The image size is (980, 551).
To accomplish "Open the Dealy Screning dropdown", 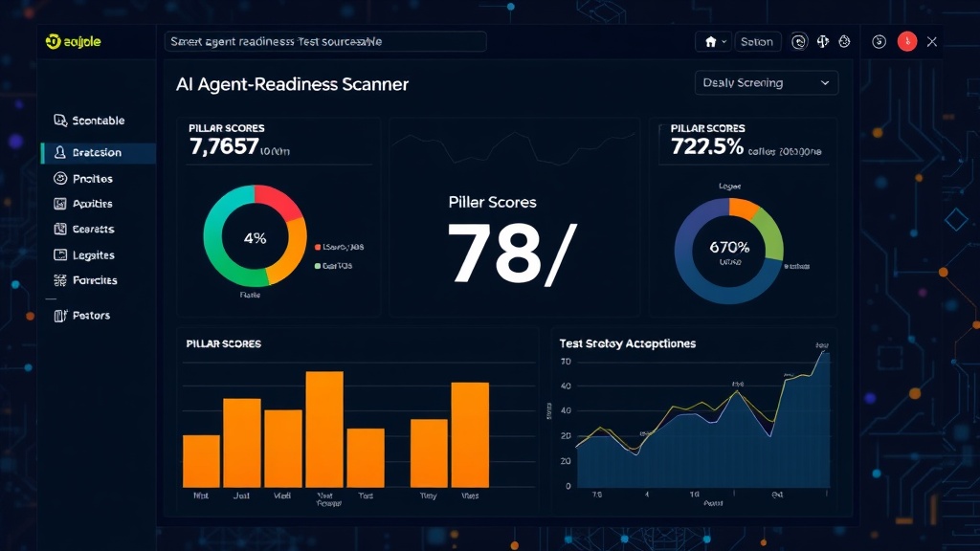I will (x=767, y=82).
